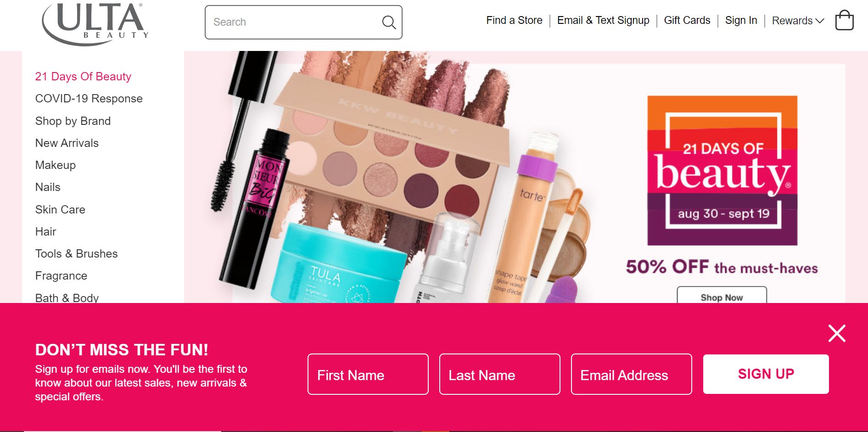
Task: Focus the Email Address field
Action: [x=631, y=374]
